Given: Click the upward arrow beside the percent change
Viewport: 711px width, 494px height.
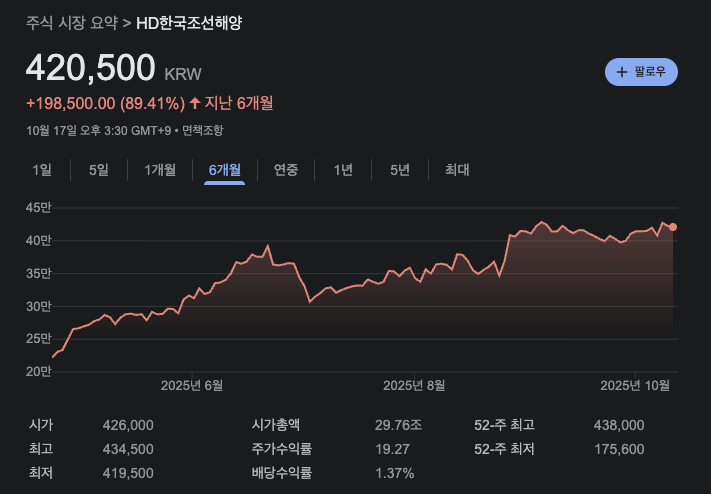Looking at the screenshot, I should (194, 103).
